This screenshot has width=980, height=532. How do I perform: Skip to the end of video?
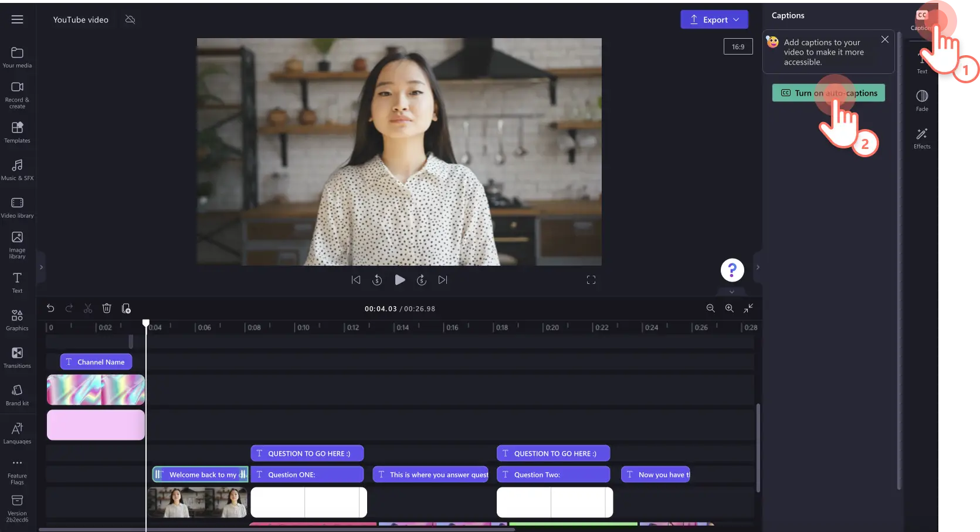(443, 280)
